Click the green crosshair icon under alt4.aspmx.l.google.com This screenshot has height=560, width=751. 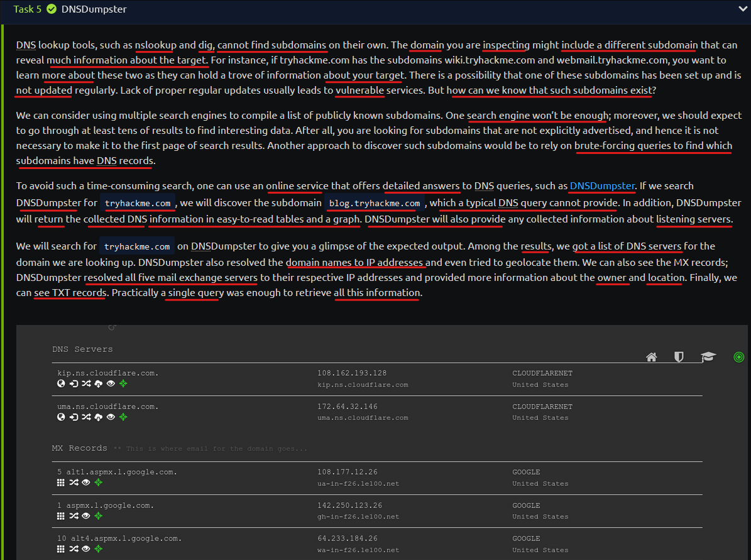tap(98, 549)
